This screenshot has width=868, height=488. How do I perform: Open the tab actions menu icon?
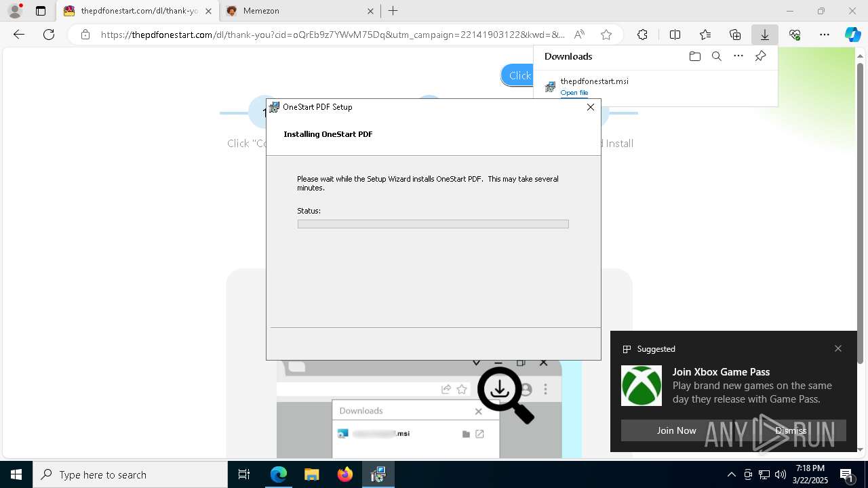41,11
